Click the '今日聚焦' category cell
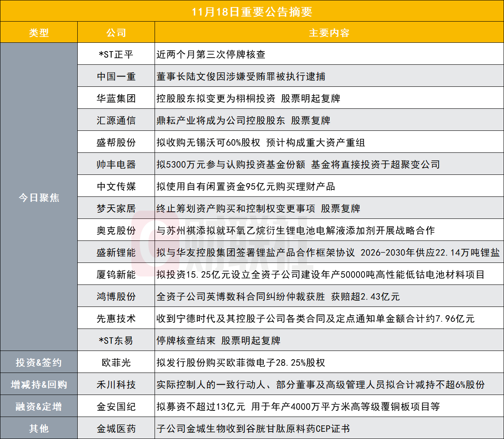This screenshot has height=439, width=504. [39, 198]
